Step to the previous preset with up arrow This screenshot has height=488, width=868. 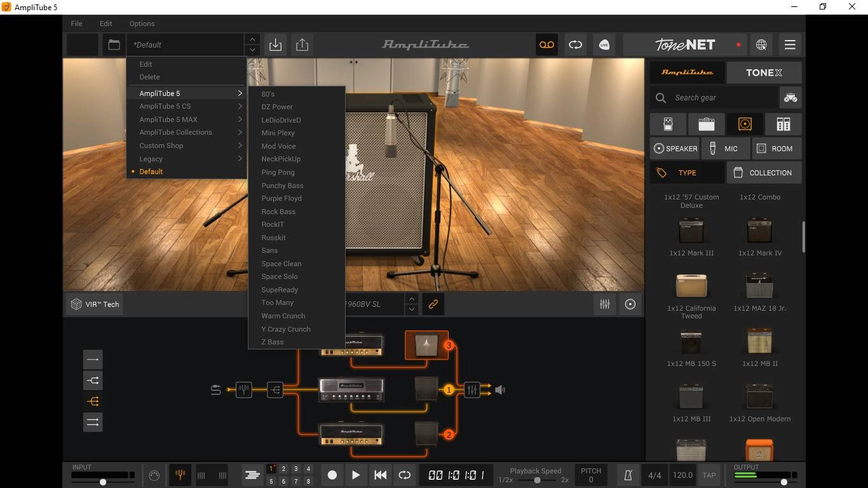(252, 39)
